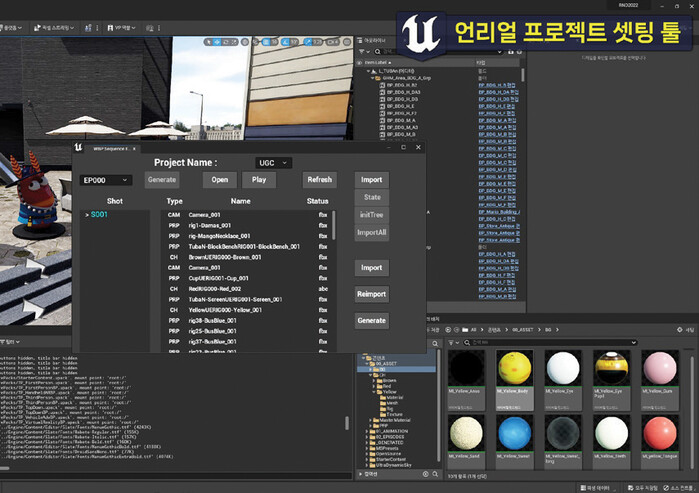This screenshot has width=699, height=493.
Task: Open VP role dropdown in main toolbar
Action: tap(121, 28)
